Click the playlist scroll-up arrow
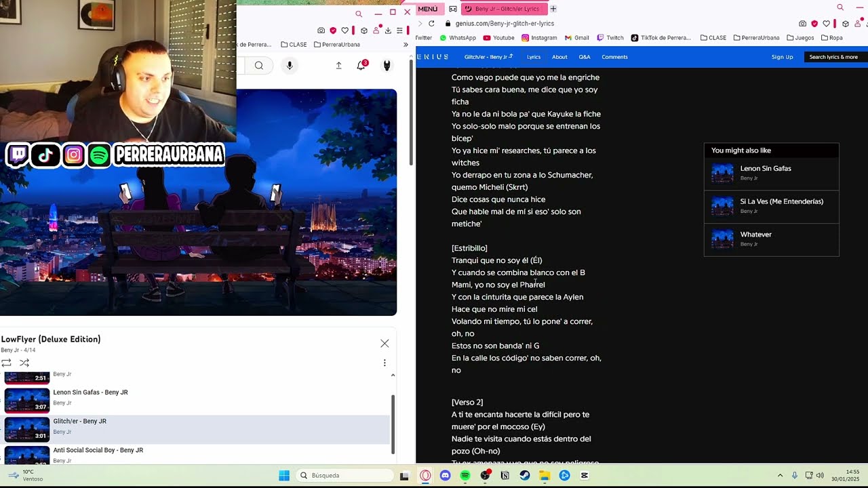 pyautogui.click(x=393, y=375)
